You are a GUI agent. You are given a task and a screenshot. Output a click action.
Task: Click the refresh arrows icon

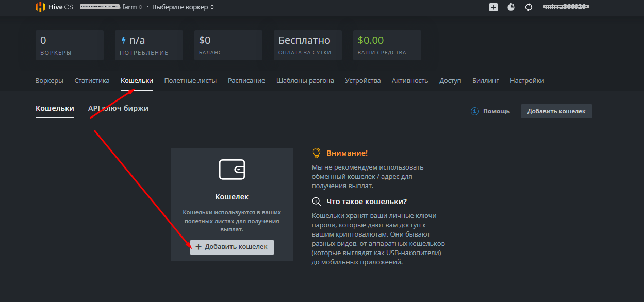[529, 7]
